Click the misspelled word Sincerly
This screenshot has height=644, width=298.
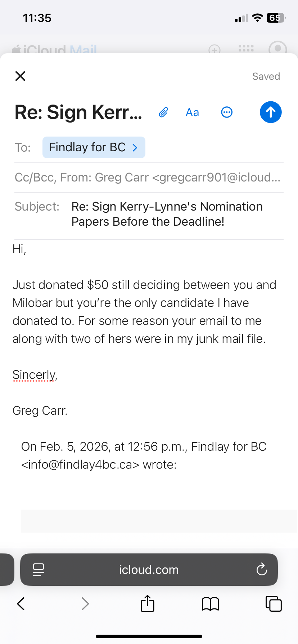[x=34, y=375]
